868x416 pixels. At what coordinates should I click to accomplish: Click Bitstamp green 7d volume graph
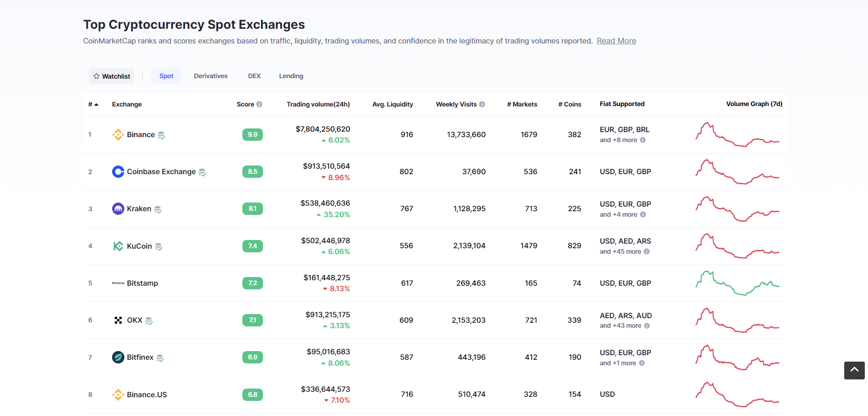coord(737,283)
